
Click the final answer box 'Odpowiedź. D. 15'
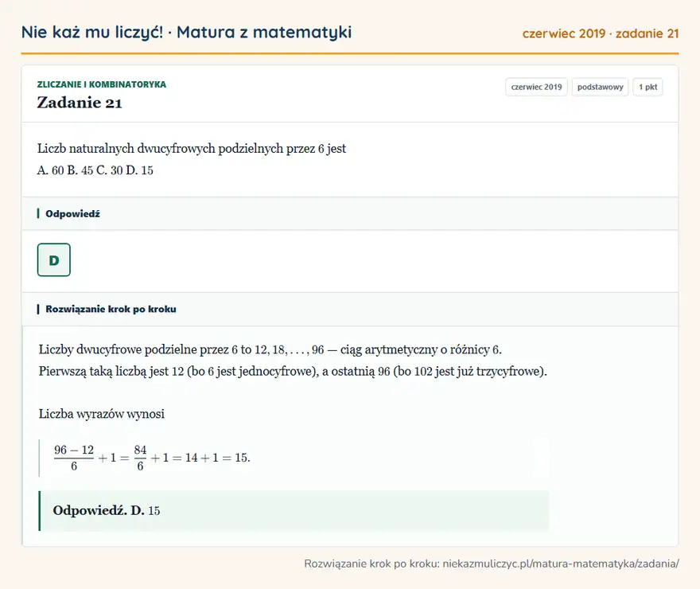[294, 511]
